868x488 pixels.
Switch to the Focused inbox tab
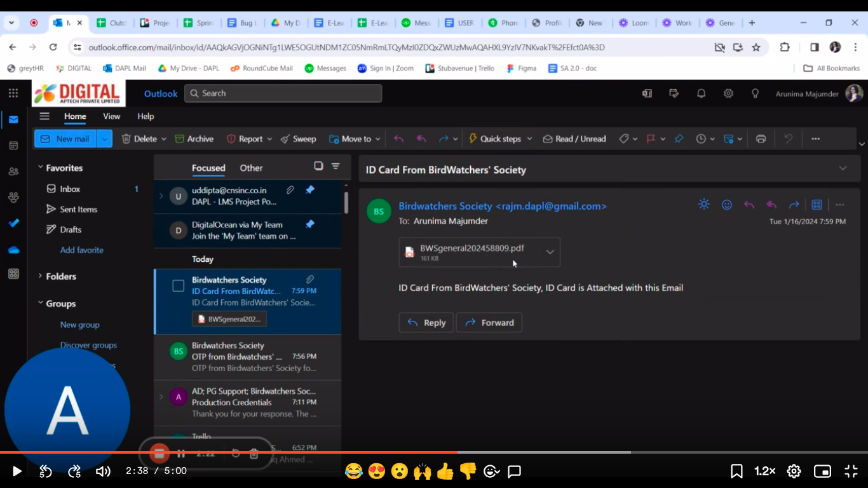pyautogui.click(x=208, y=168)
